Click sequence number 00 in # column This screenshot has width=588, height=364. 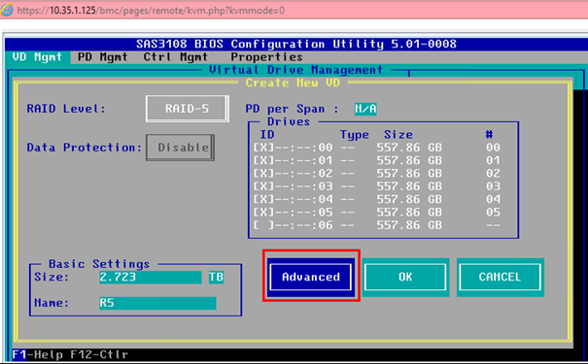tap(493, 148)
